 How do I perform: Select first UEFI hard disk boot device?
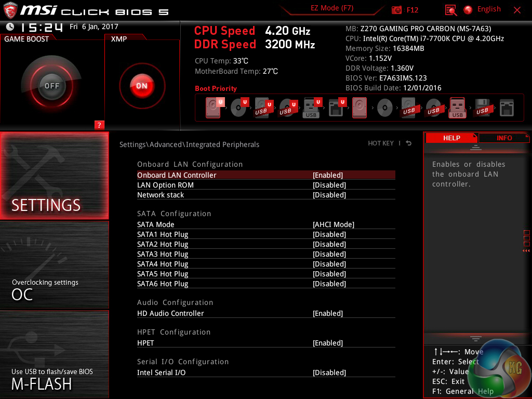click(x=214, y=108)
